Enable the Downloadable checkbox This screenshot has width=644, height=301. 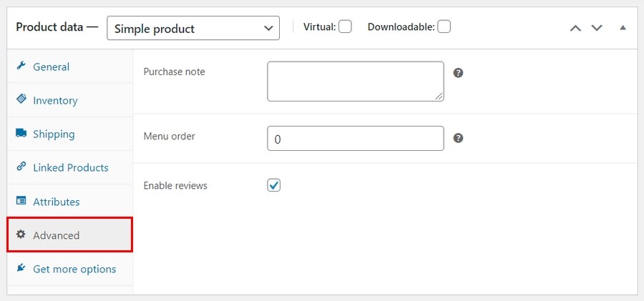pyautogui.click(x=444, y=27)
